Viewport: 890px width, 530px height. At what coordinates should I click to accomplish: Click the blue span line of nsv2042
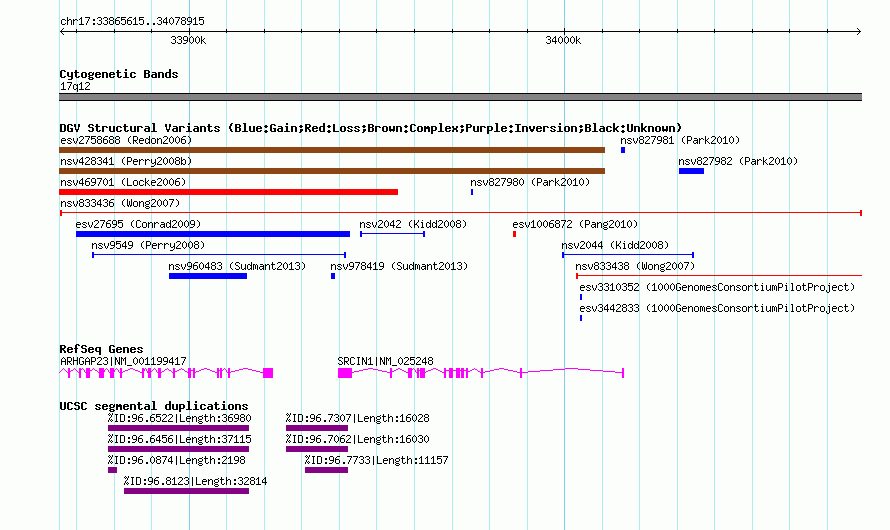(x=392, y=234)
